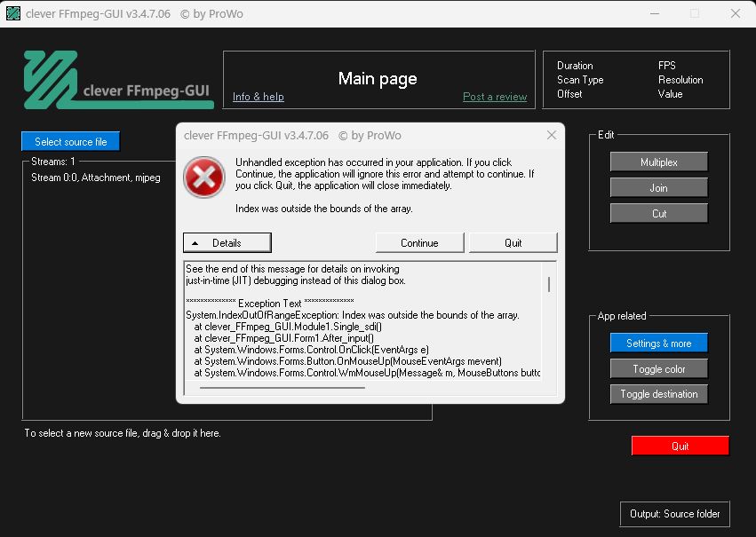Click the Scan Type label in the info panel
756x537 pixels.
tap(580, 80)
